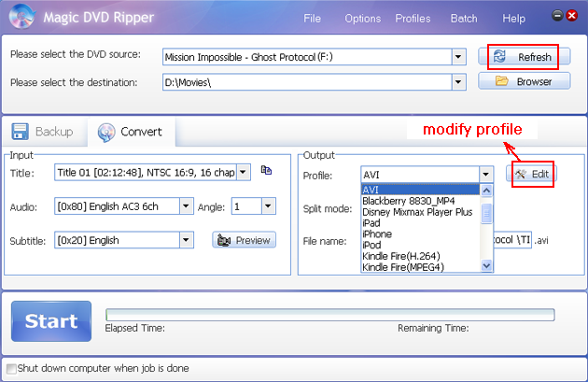
Task: Open the Angle dropdown
Action: point(268,206)
